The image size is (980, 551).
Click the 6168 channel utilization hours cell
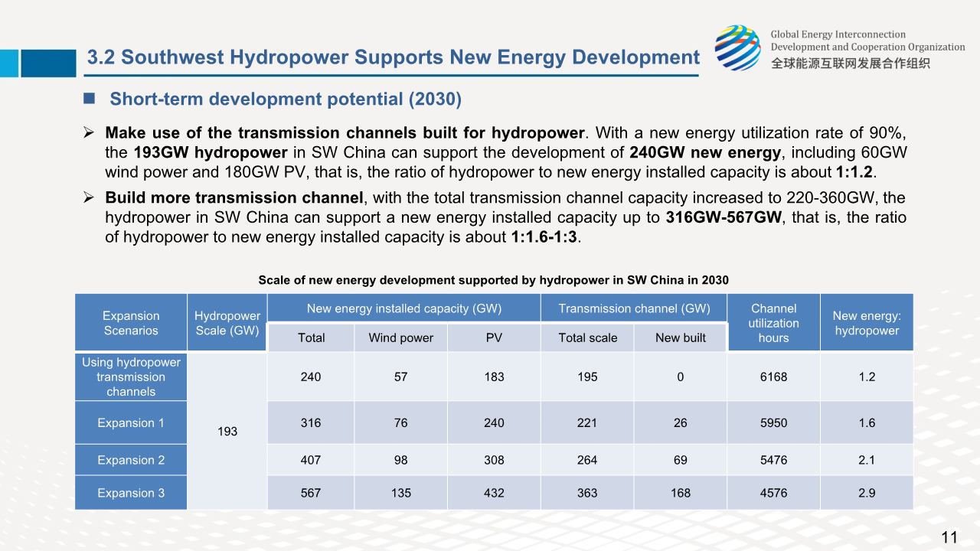tap(773, 377)
